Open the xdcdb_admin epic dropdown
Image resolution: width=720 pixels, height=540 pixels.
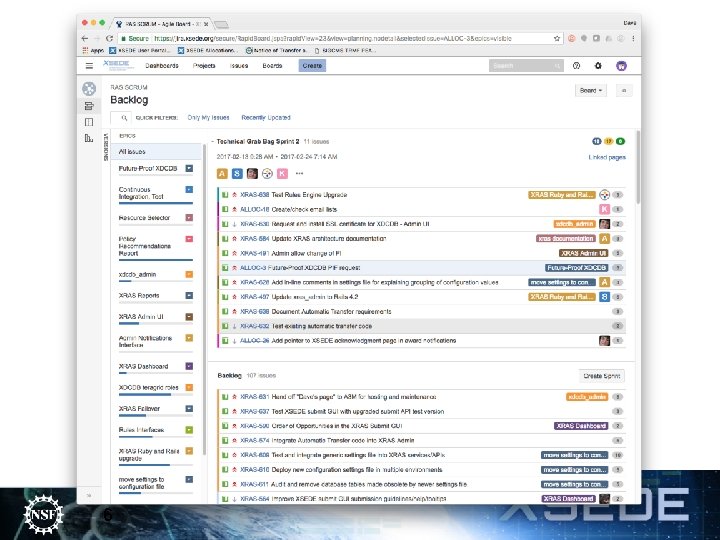click(189, 275)
